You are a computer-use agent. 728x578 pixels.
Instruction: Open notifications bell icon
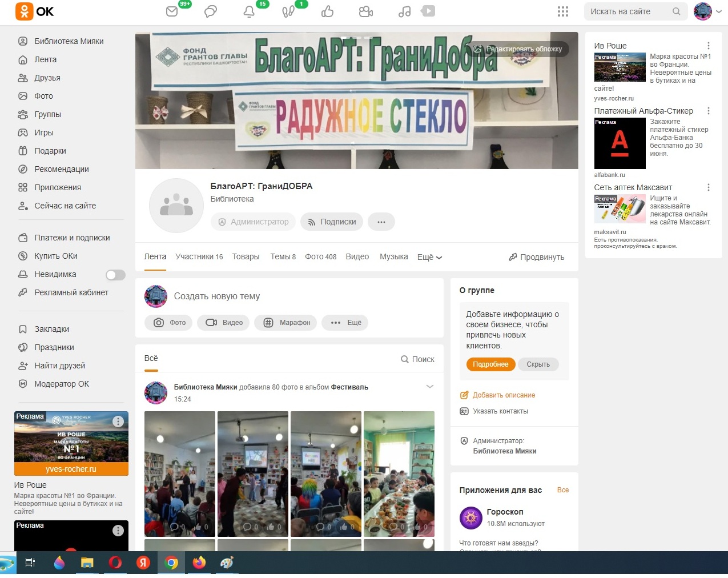coord(249,11)
